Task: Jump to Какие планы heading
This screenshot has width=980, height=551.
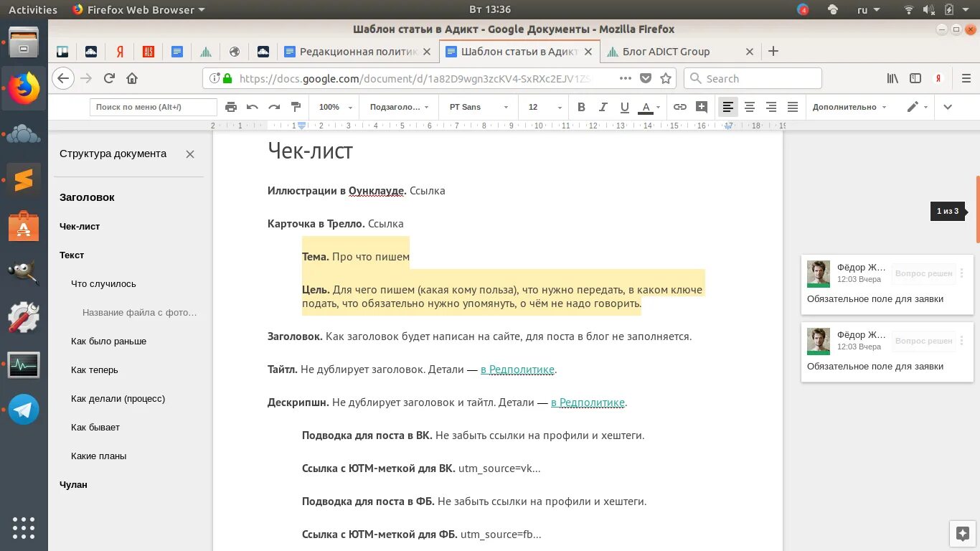Action: [99, 456]
